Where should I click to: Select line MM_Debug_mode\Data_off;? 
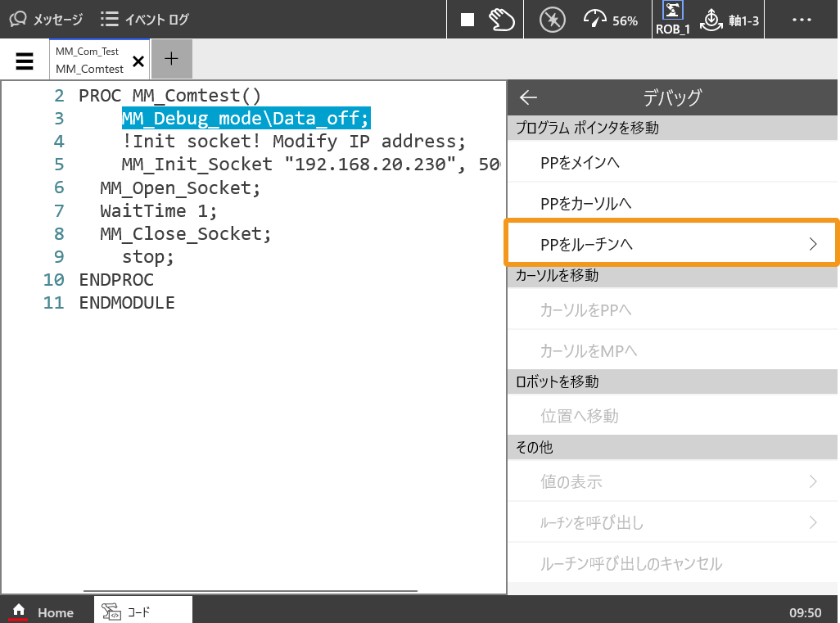(x=246, y=118)
